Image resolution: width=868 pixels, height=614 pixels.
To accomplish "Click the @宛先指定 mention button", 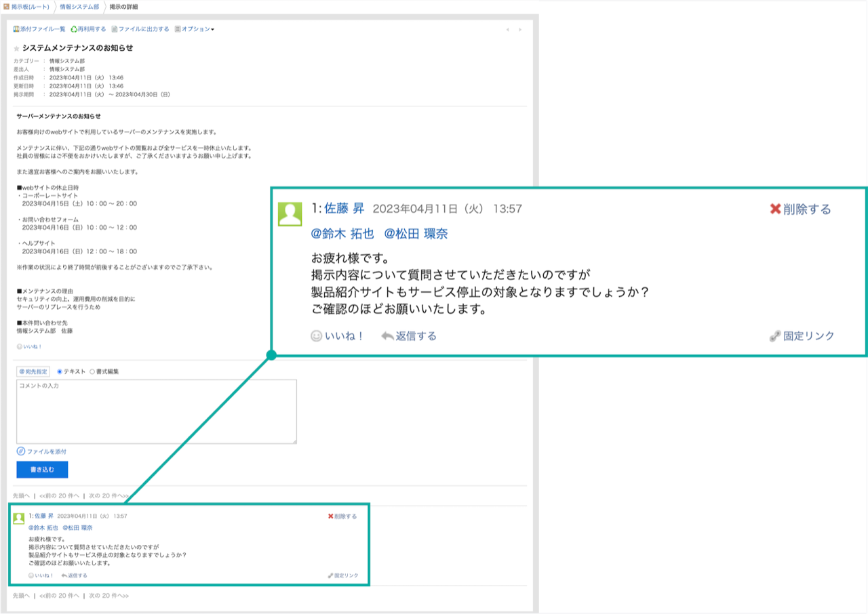I will 33,371.
